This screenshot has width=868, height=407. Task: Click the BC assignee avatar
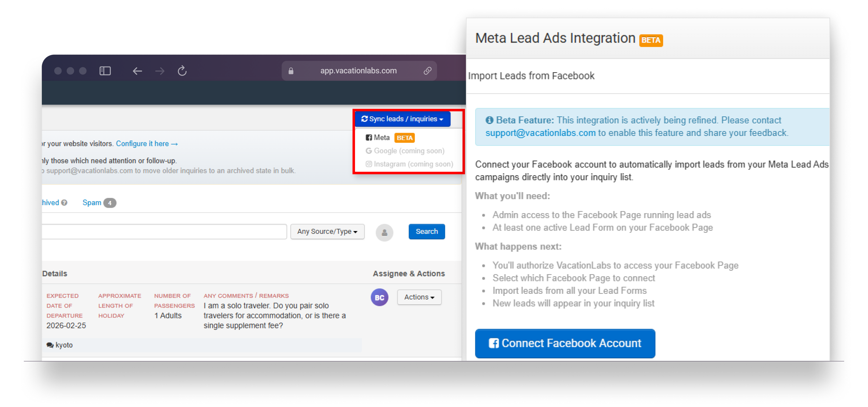[379, 298]
